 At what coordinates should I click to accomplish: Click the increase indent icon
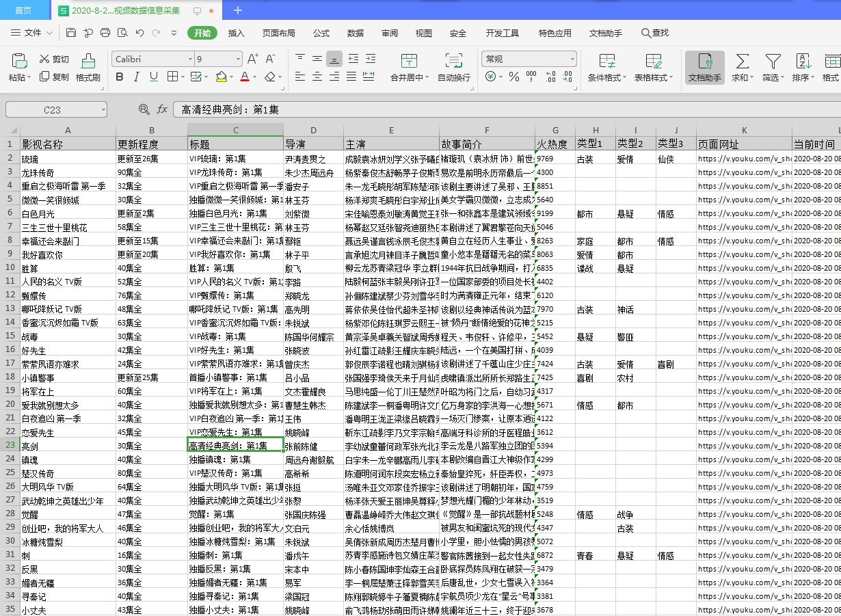[371, 59]
